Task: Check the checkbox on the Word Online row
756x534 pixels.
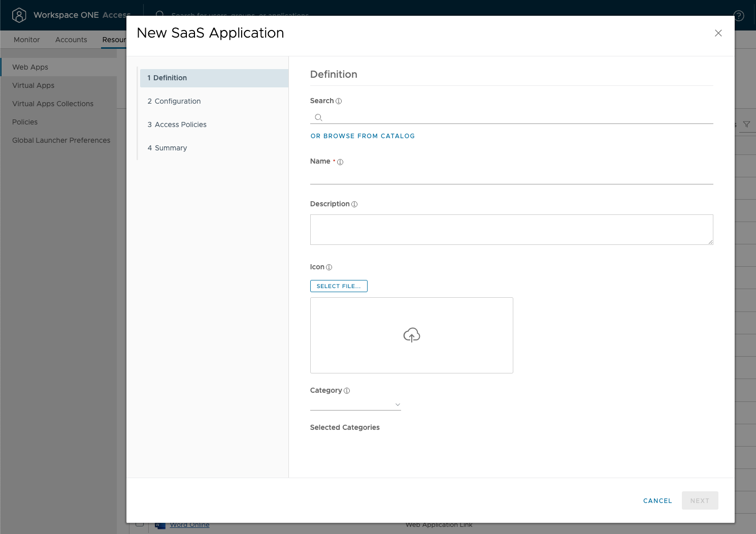Action: point(141,524)
